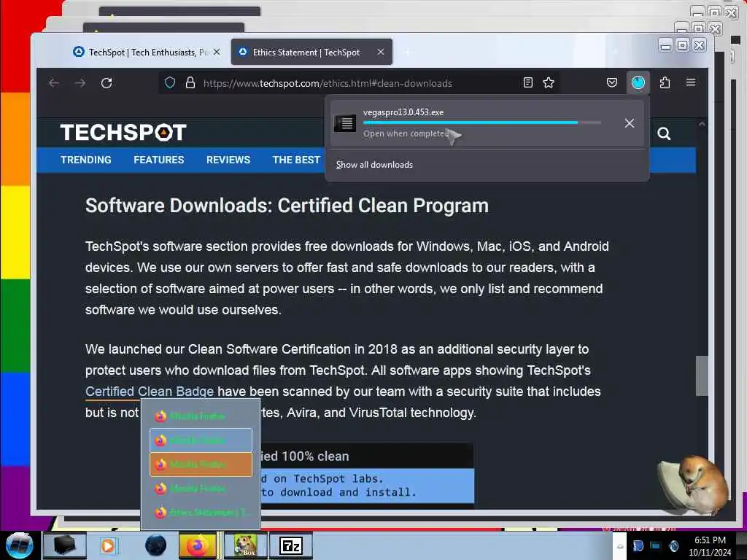Go back using the browser back arrow
This screenshot has width=747, height=560.
click(x=54, y=83)
